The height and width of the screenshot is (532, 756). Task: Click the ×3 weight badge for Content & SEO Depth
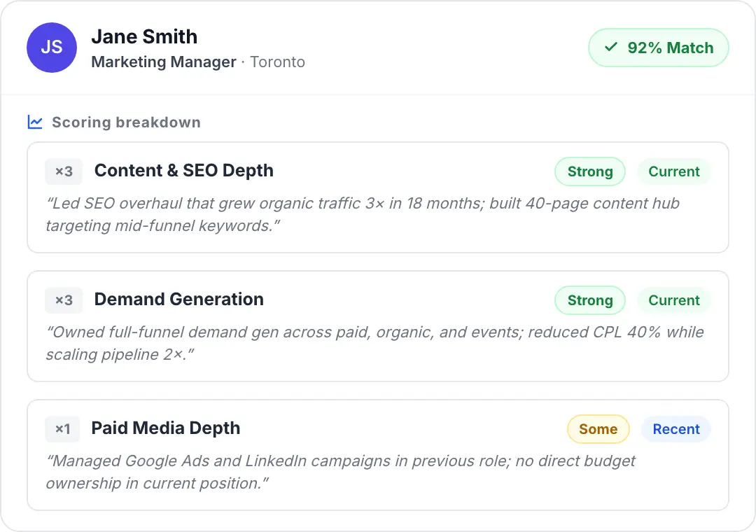coord(64,171)
